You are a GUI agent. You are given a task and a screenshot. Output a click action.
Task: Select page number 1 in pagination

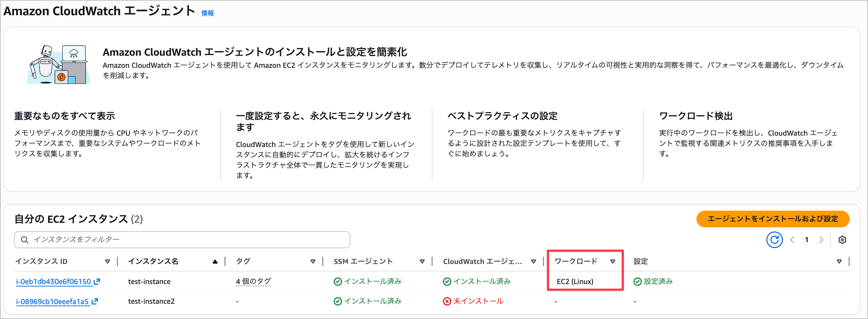tap(806, 239)
